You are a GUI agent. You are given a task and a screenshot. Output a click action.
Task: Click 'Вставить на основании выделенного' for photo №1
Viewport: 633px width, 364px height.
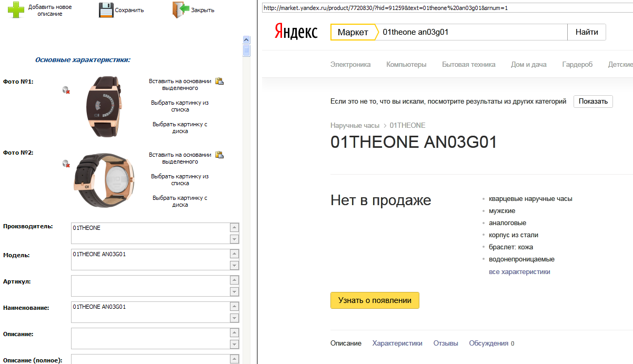pos(180,85)
